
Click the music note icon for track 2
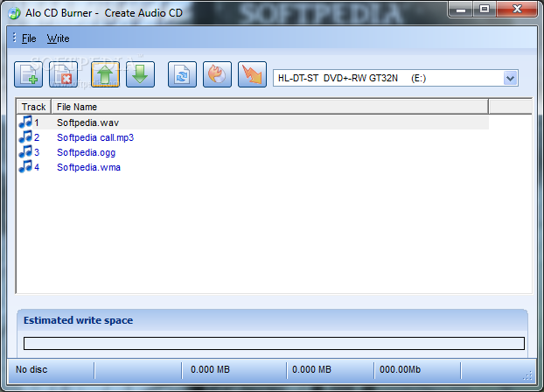(x=25, y=137)
